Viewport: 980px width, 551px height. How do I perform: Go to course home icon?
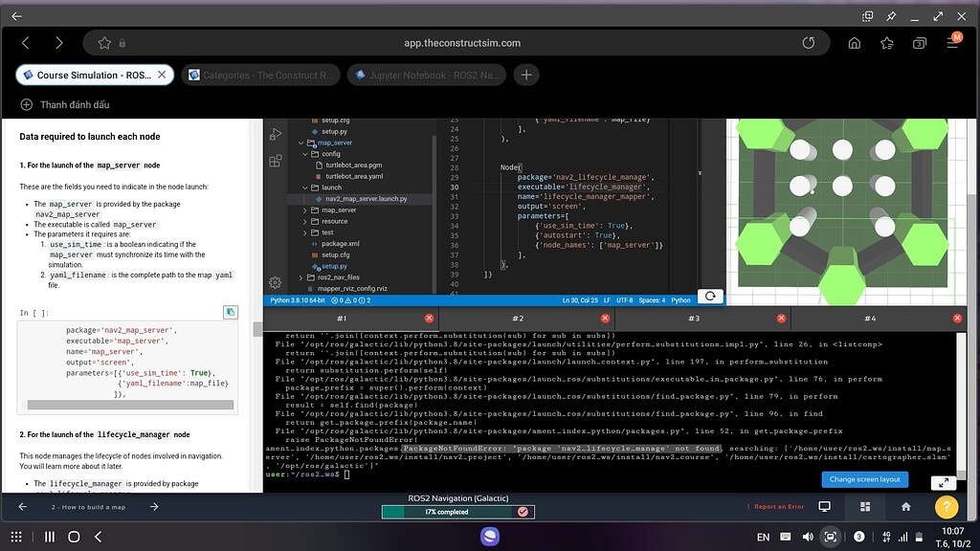click(905, 507)
